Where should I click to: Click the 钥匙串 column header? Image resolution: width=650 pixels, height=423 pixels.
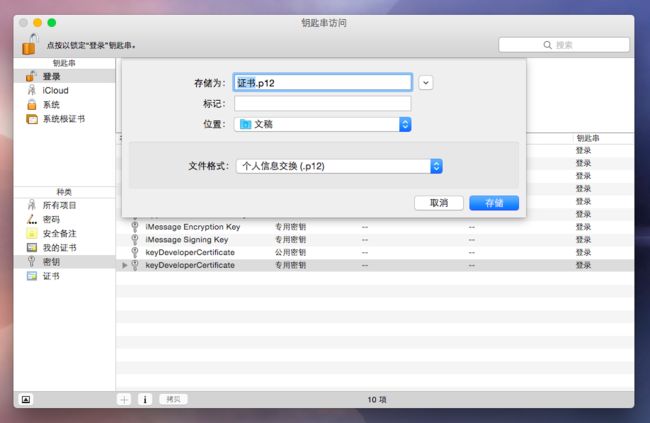(588, 138)
